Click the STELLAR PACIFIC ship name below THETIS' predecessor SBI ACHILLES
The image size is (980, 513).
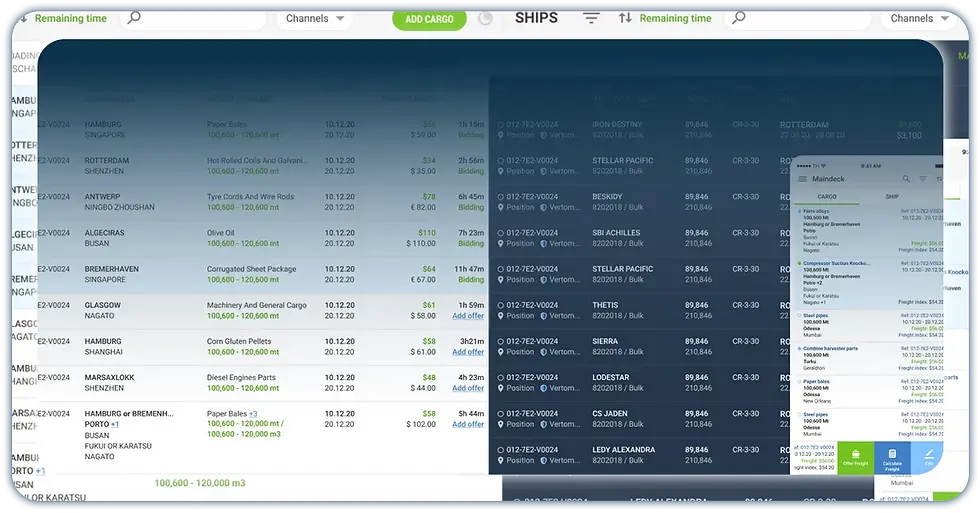click(622, 269)
